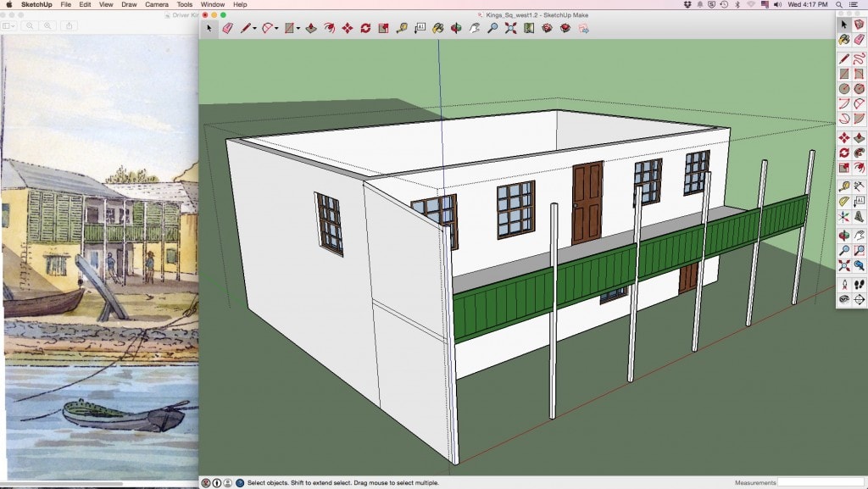Activate the Orbit tool
The image size is (868, 489).
[455, 28]
